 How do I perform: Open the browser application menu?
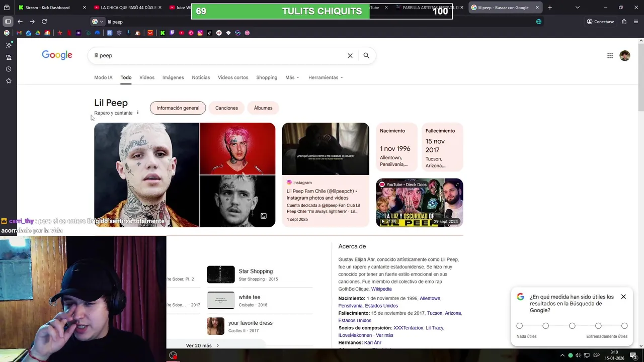pos(636,22)
